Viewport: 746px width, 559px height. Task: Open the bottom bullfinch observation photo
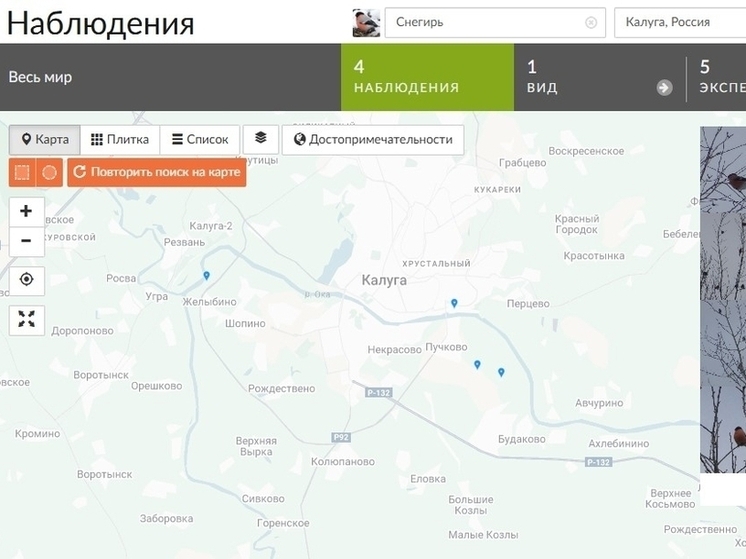(x=723, y=430)
